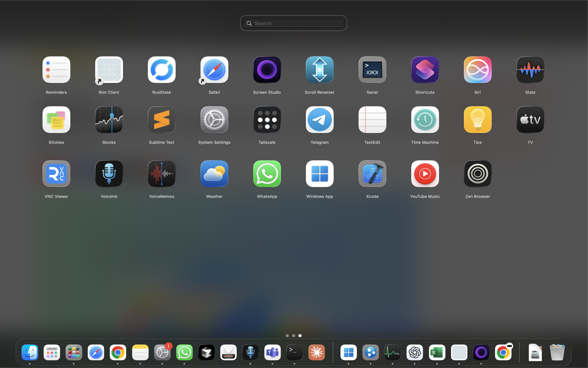The width and height of the screenshot is (588, 368).
Task: Launch Siri from Launchpad
Action: coord(478,70)
